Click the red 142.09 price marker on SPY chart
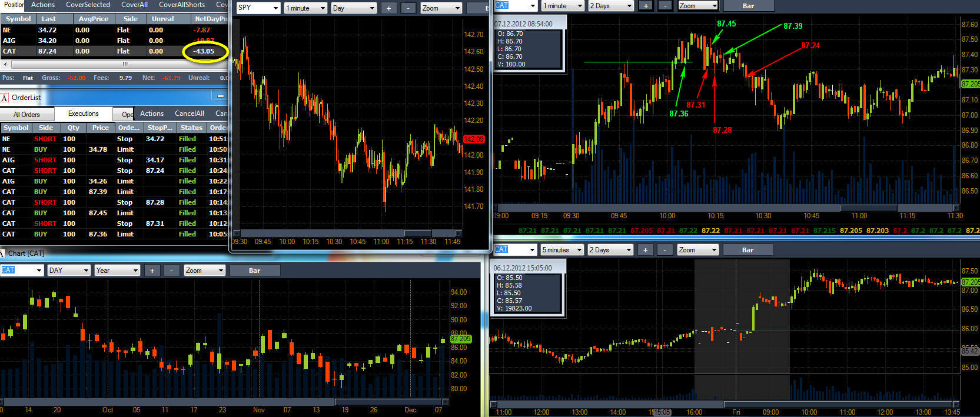 (474, 139)
